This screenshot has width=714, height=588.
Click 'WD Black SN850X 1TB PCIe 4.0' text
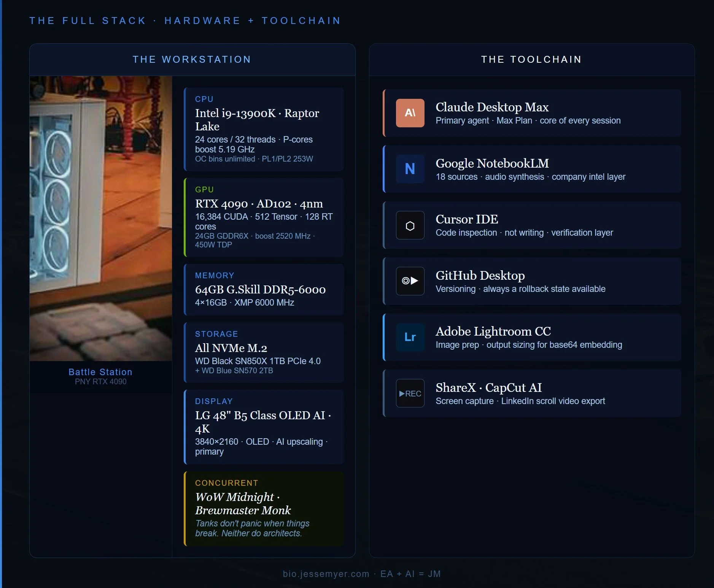click(258, 361)
